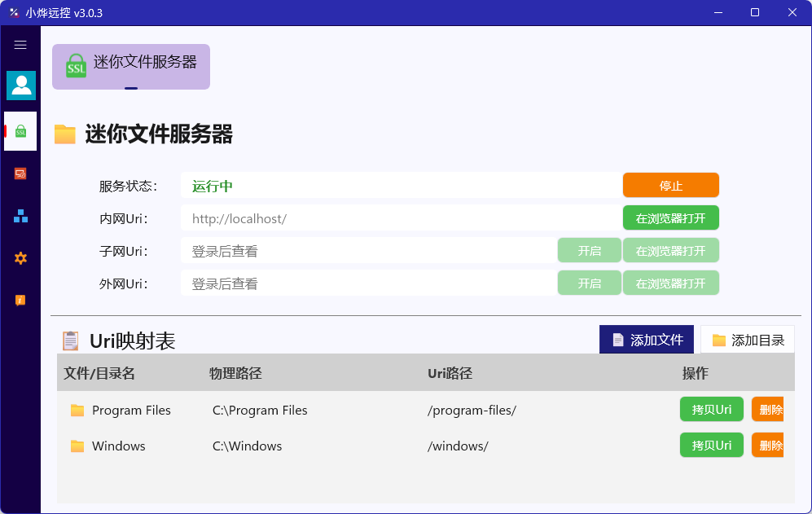812x514 pixels.
Task: Click the 内网Uri http://localhost/ field
Action: (402, 218)
